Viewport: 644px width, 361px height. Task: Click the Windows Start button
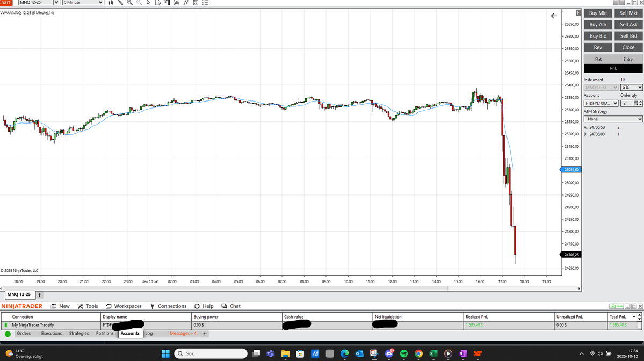pos(165,353)
